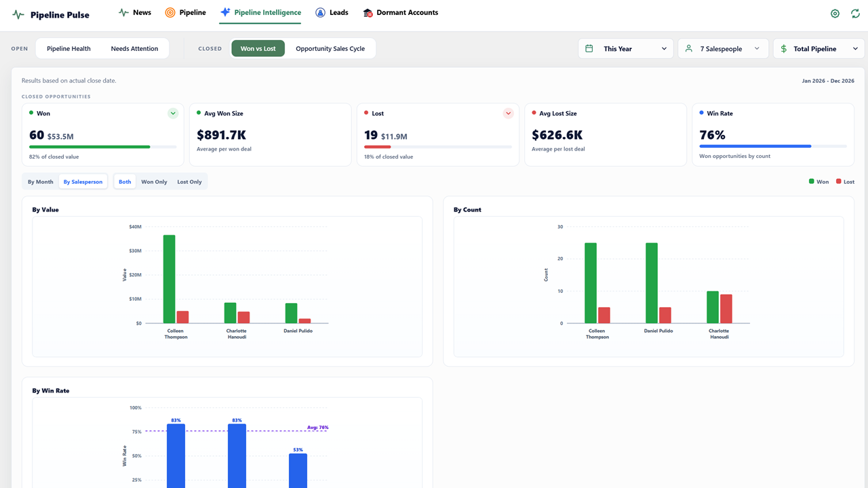Go to the Pipeline tab
This screenshot has width=868, height=488.
[185, 12]
